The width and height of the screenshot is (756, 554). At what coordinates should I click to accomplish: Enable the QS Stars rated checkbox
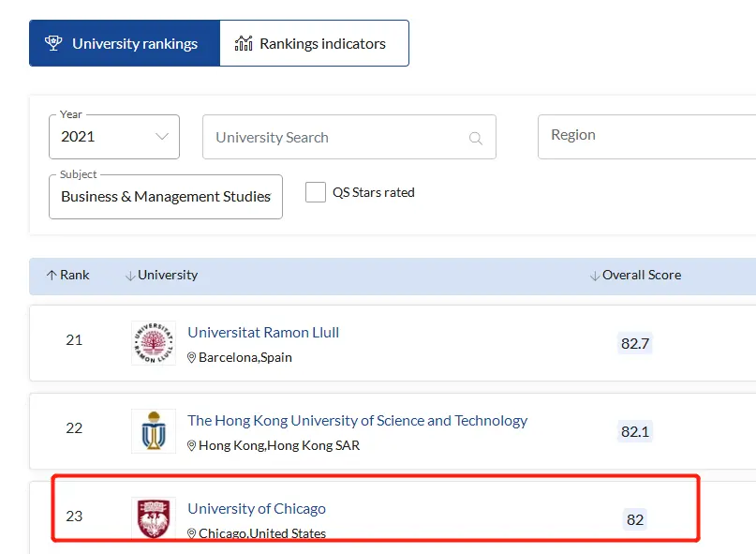tap(316, 192)
